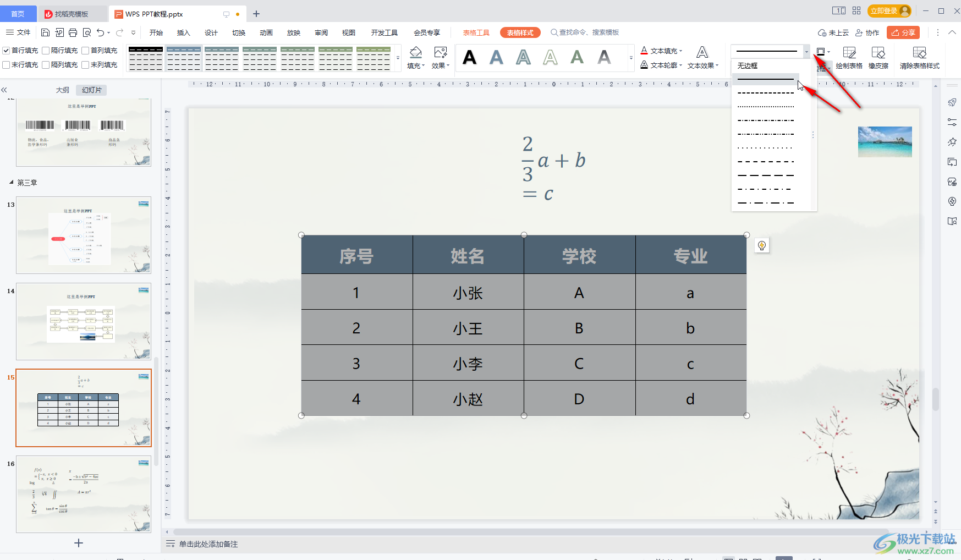The height and width of the screenshot is (560, 961).
Task: Select the solid line style option
Action: pos(765,79)
